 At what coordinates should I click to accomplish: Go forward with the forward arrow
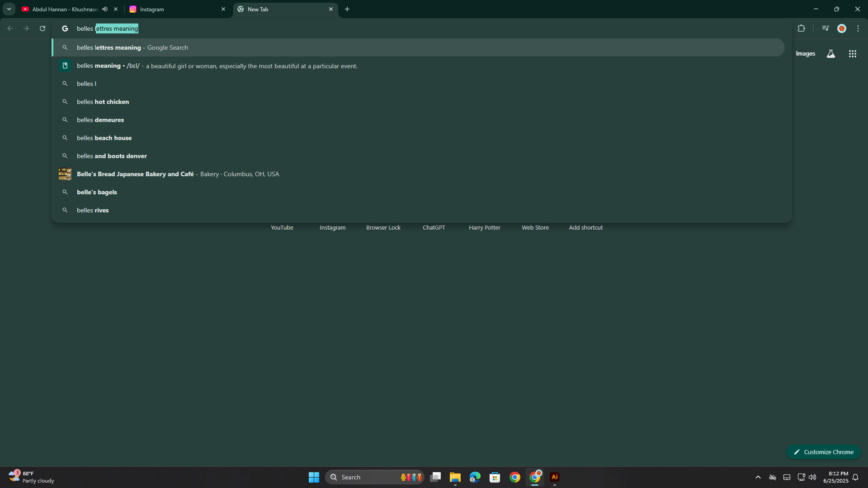tap(26, 28)
